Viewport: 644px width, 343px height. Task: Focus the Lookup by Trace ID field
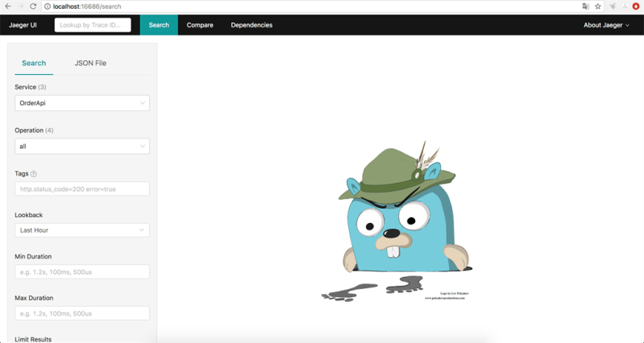coord(93,25)
